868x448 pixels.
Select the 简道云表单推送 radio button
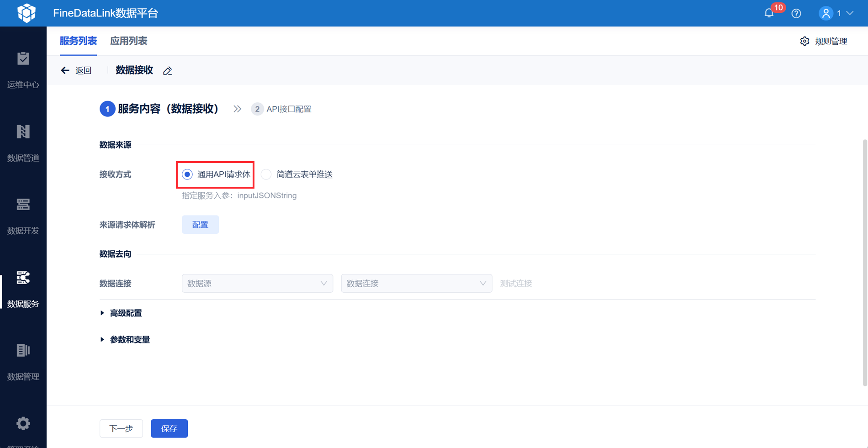click(266, 174)
